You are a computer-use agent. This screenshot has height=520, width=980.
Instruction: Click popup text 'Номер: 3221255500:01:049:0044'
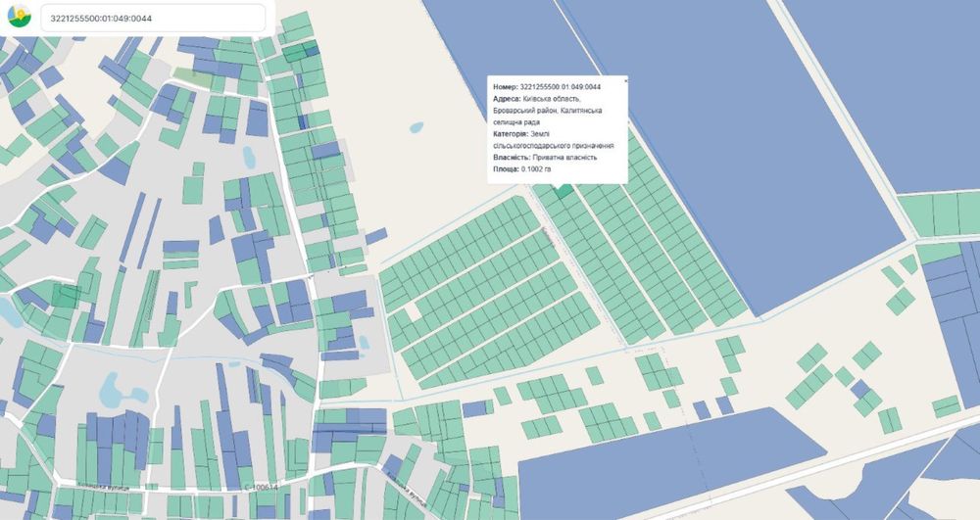point(547,87)
